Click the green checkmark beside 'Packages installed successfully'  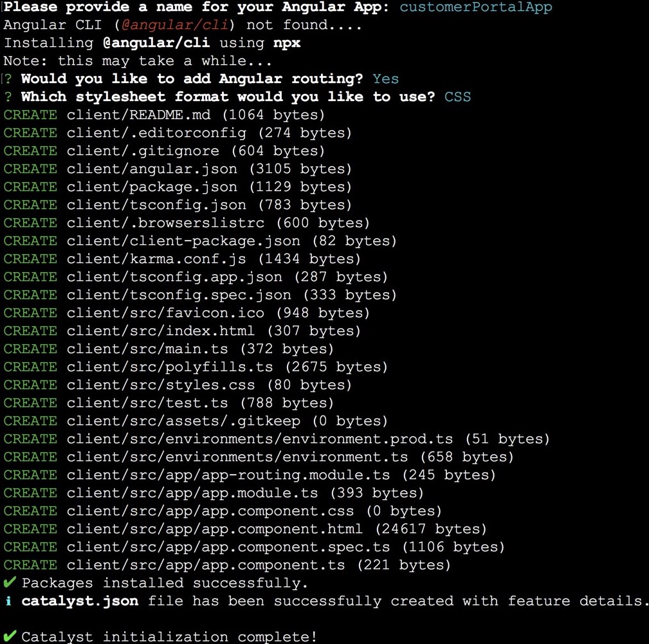(9, 583)
